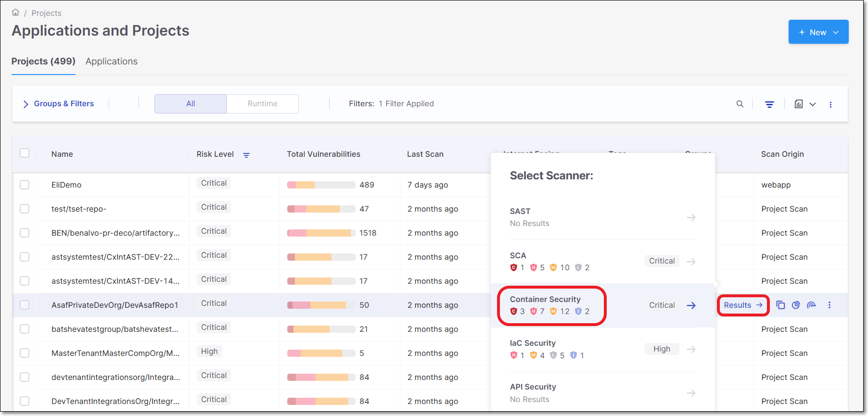Open the dropdown chevron beside the report icon
This screenshot has width=868, height=416.
[x=813, y=104]
